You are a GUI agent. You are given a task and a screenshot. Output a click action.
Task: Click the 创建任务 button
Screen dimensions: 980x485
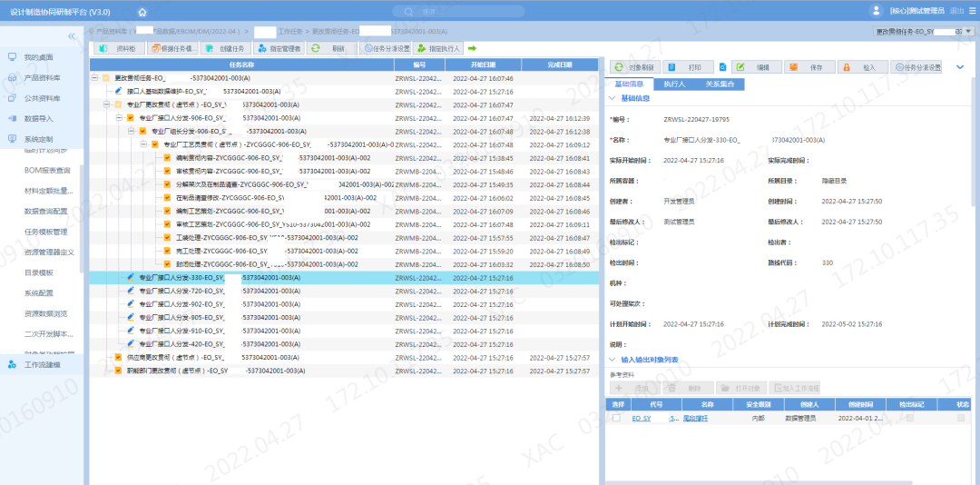(x=224, y=48)
